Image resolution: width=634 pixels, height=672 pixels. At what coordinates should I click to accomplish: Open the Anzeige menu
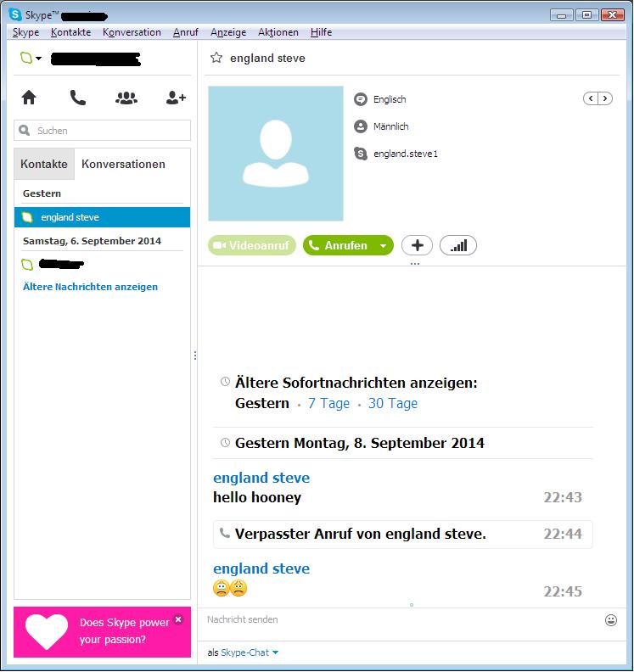[228, 32]
